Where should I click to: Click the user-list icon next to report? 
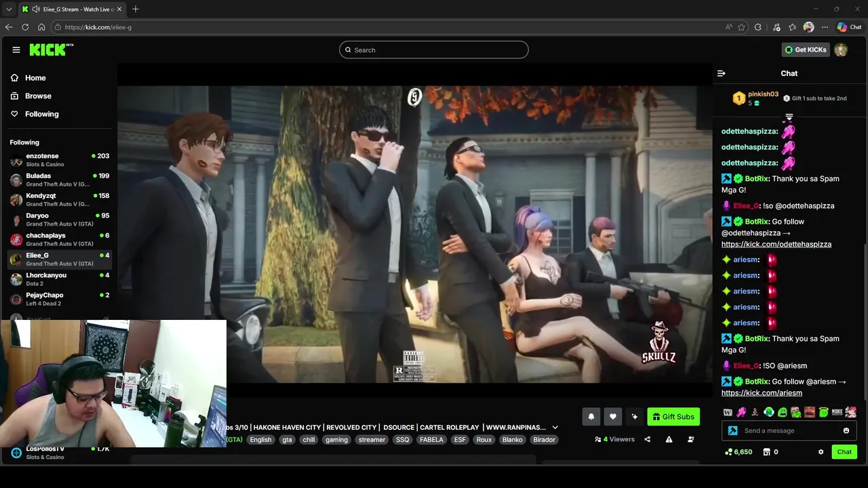(690, 439)
